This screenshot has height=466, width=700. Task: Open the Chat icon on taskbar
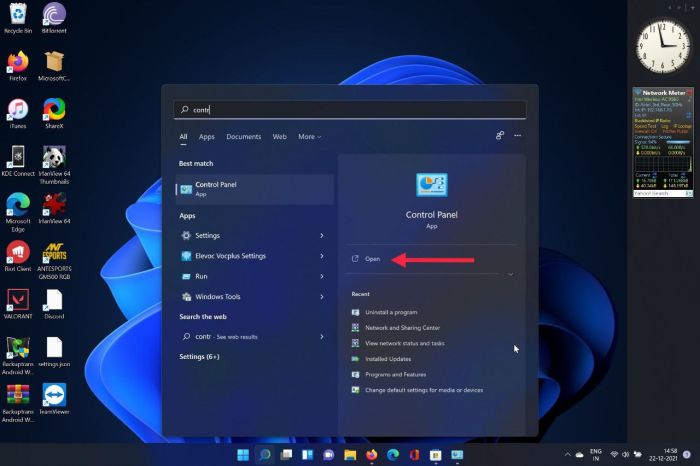click(x=329, y=455)
